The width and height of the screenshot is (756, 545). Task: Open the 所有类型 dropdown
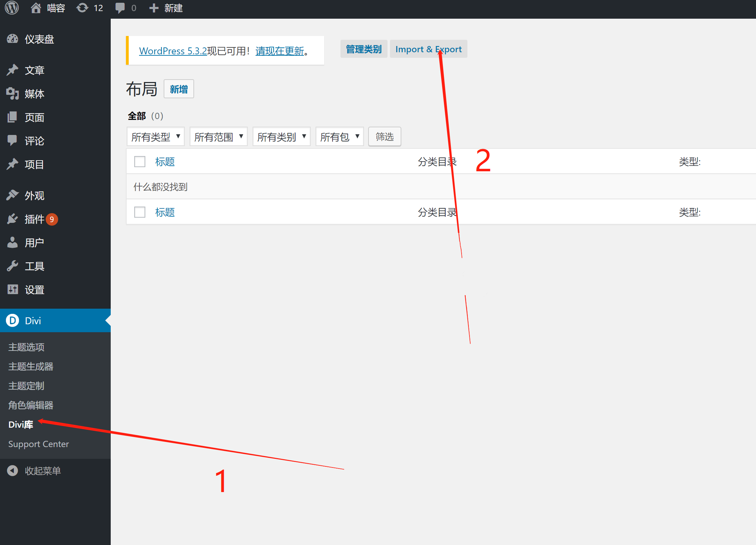click(155, 136)
